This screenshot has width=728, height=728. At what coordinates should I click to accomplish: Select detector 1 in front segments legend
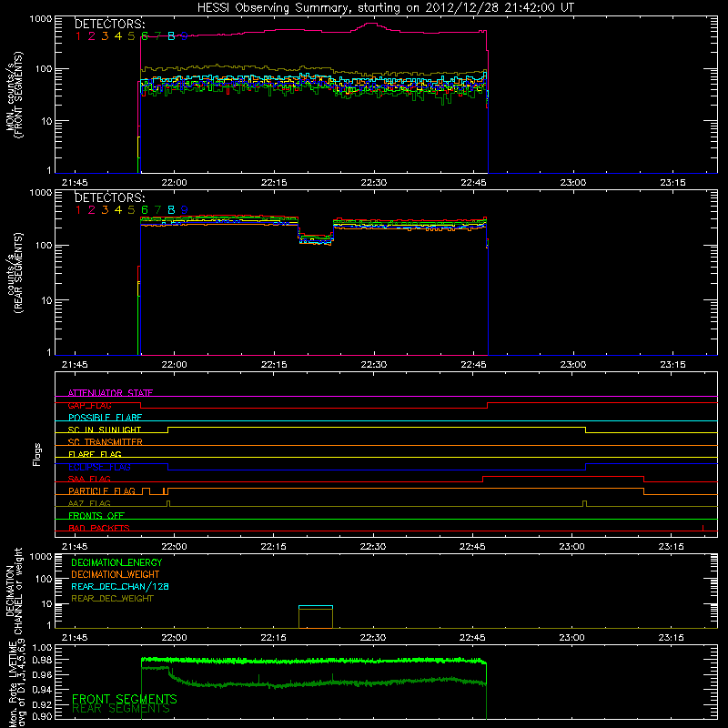pos(78,36)
